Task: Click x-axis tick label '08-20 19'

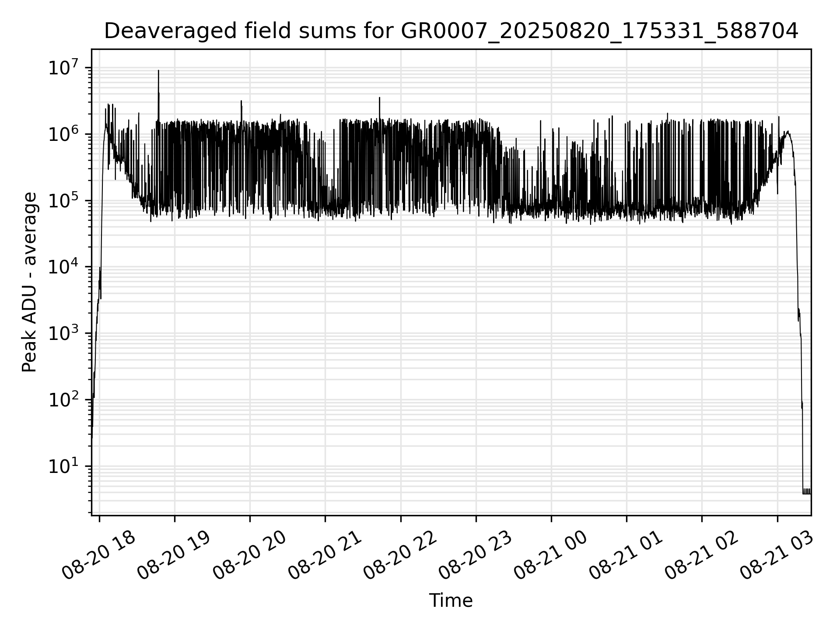Action: click(x=174, y=556)
